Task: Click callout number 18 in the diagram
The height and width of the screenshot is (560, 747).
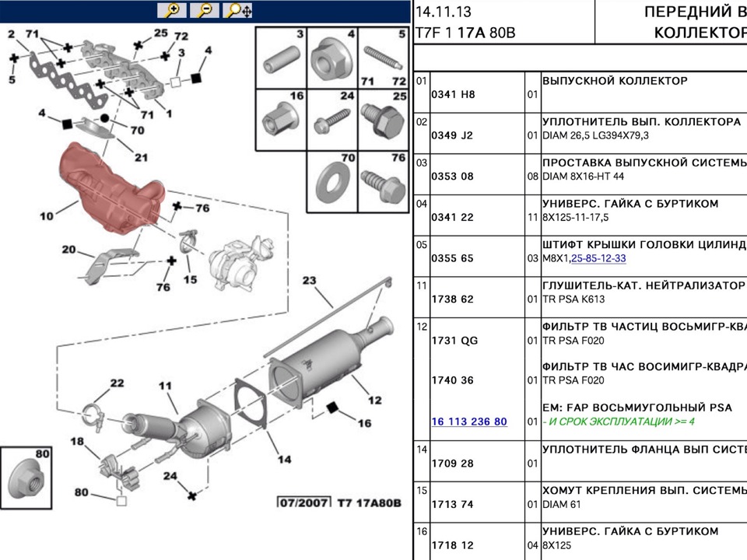Action: [x=77, y=442]
